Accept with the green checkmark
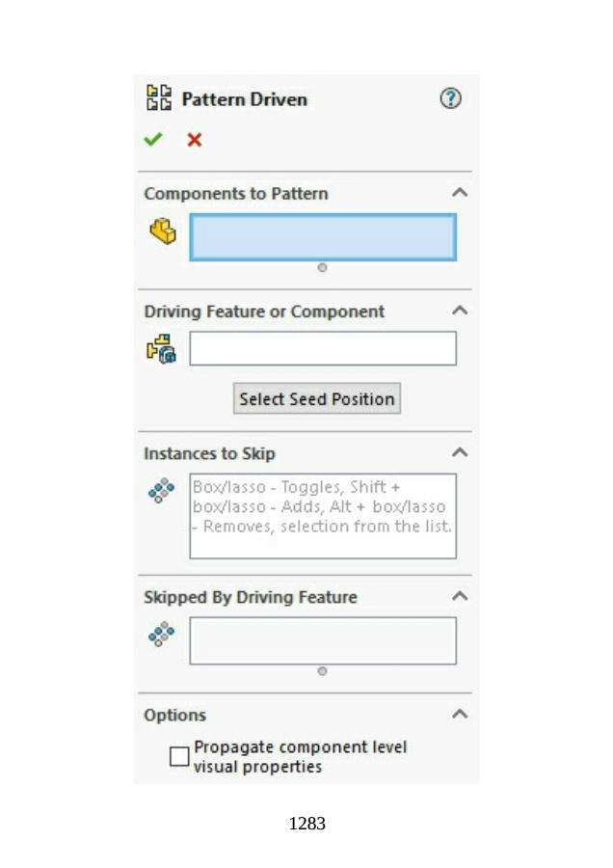Screen dimensions: 613x868 tap(153, 140)
